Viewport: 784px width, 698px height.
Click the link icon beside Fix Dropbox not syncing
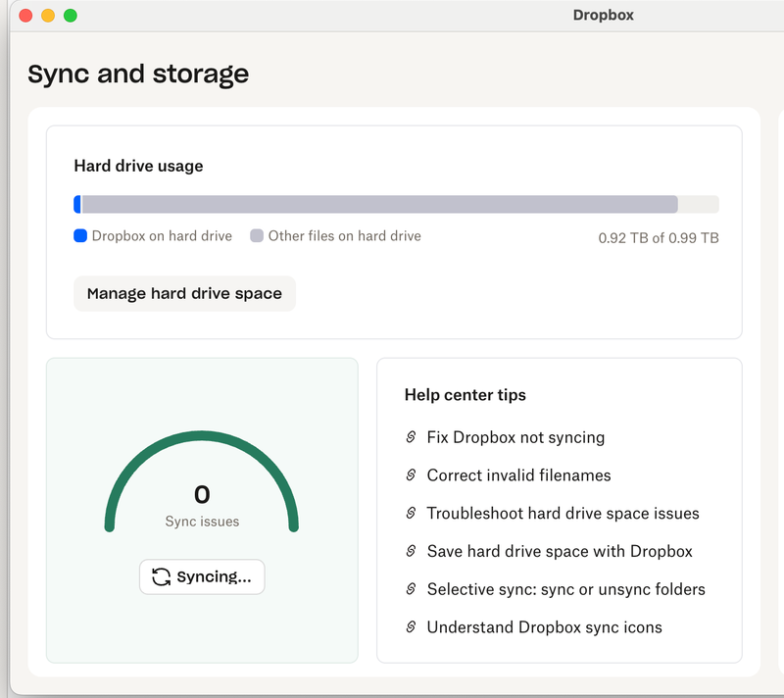(412, 437)
